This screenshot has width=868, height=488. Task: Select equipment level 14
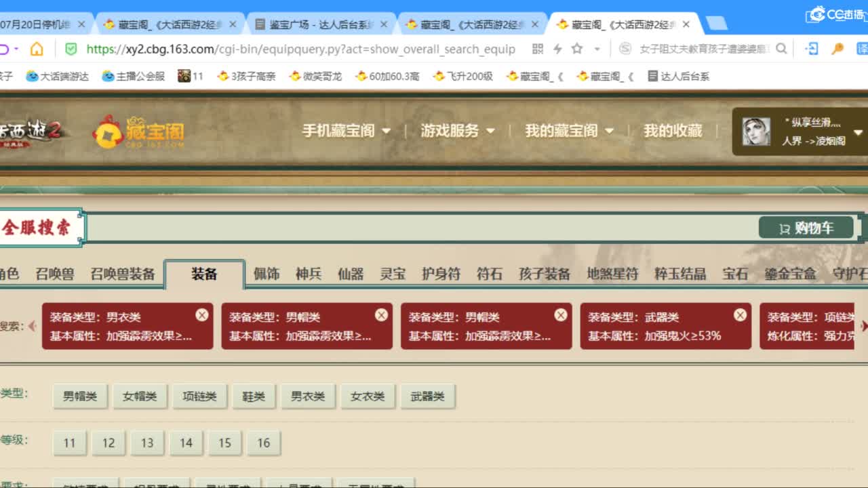pos(186,443)
